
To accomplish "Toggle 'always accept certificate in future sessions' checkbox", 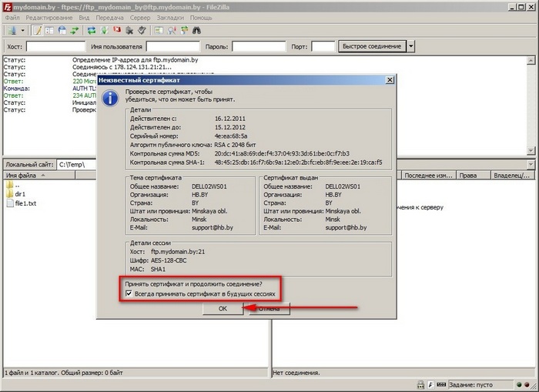I will click(129, 293).
